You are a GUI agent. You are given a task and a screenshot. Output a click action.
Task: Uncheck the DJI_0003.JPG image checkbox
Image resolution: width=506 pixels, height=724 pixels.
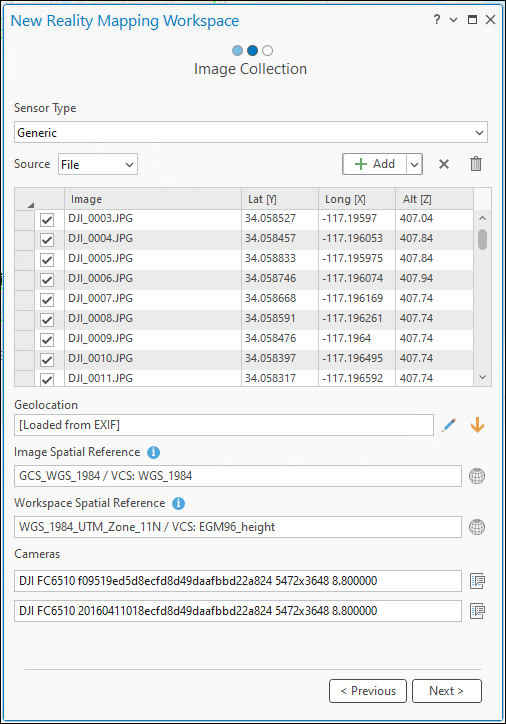tap(47, 220)
